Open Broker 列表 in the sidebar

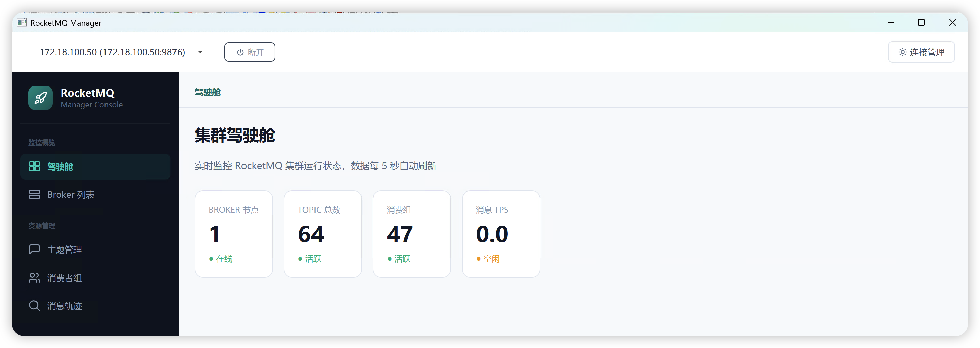tap(95, 194)
